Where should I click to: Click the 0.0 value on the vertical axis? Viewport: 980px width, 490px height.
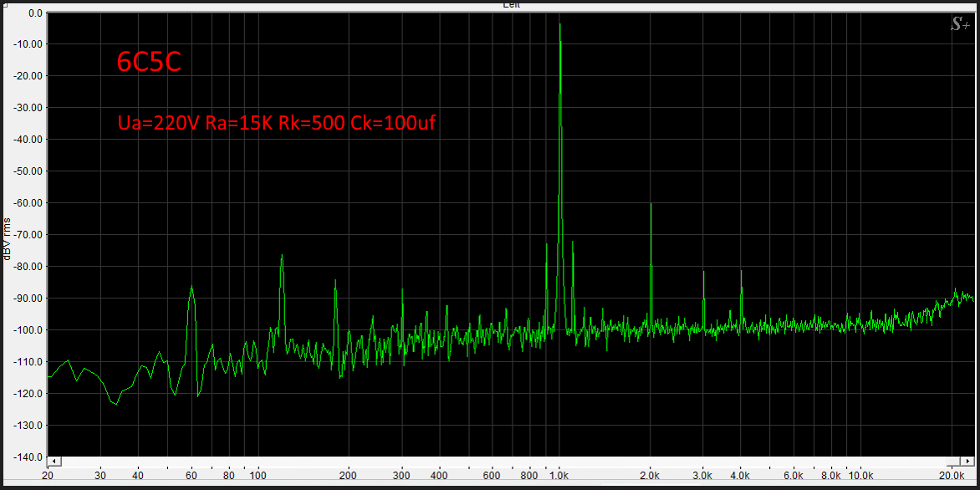[x=36, y=13]
